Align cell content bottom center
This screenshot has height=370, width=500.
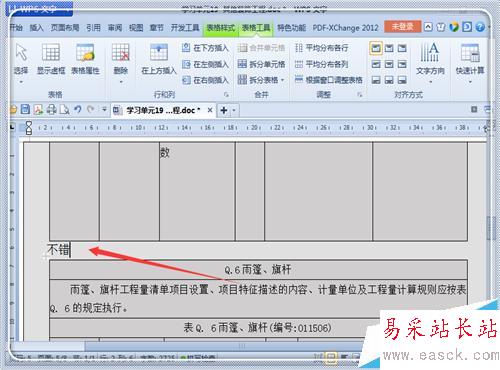(x=389, y=80)
